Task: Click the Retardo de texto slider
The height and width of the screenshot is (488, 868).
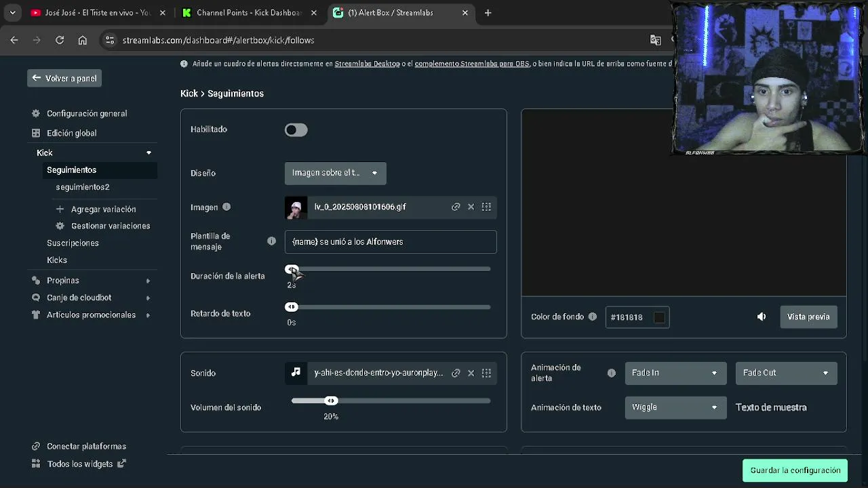Action: coord(391,307)
